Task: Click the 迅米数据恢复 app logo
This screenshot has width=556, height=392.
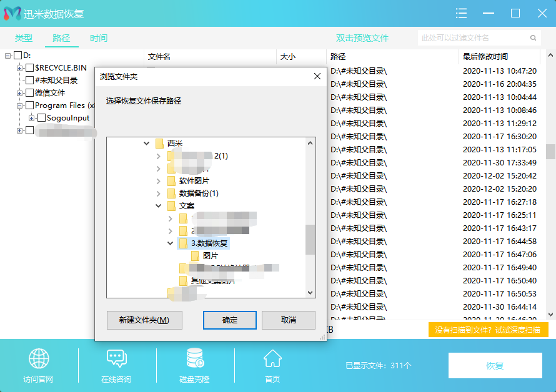Action: [x=11, y=13]
